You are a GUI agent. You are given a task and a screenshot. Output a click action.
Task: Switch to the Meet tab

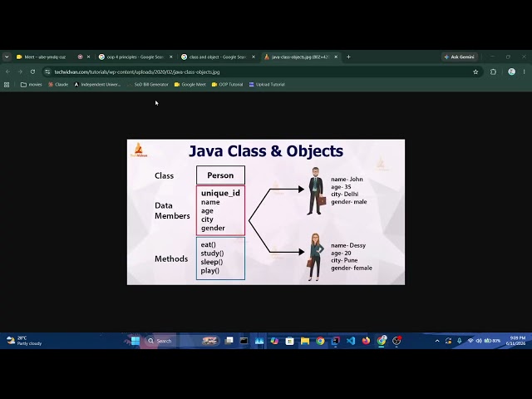45,57
